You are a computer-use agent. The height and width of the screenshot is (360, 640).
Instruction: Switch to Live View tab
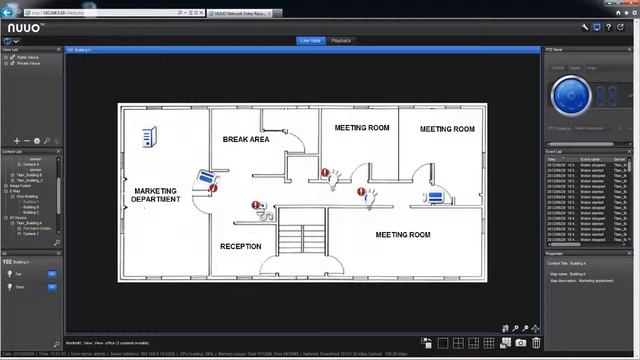[x=311, y=41]
